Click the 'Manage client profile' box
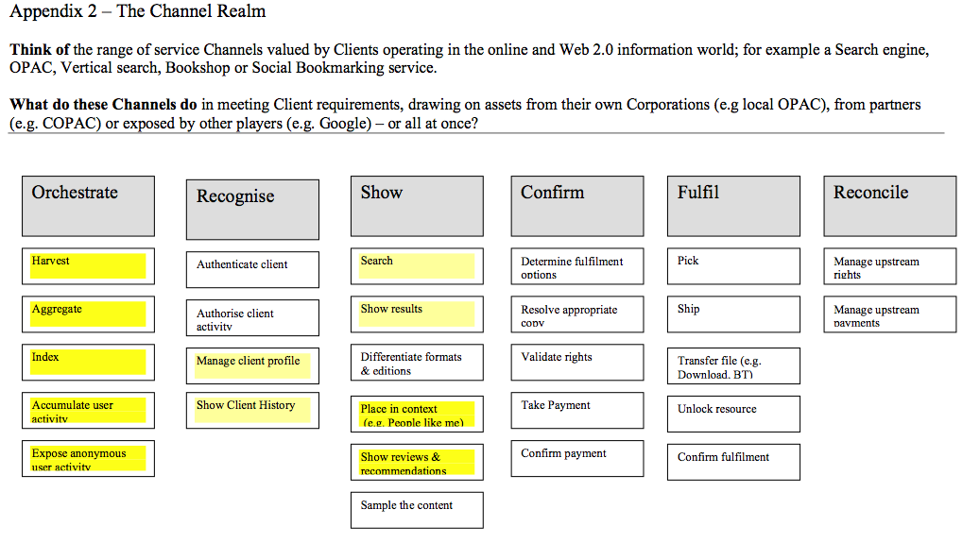Image resolution: width=980 pixels, height=543 pixels. (252, 366)
